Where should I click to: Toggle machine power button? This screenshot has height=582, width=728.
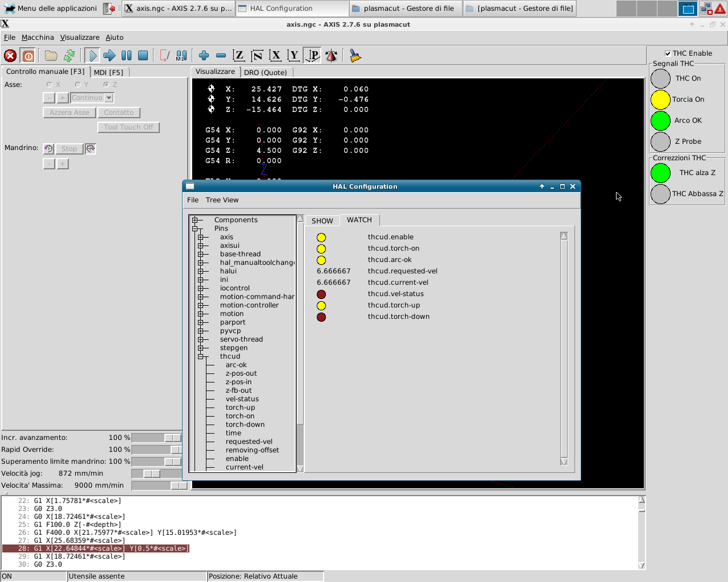[28, 56]
